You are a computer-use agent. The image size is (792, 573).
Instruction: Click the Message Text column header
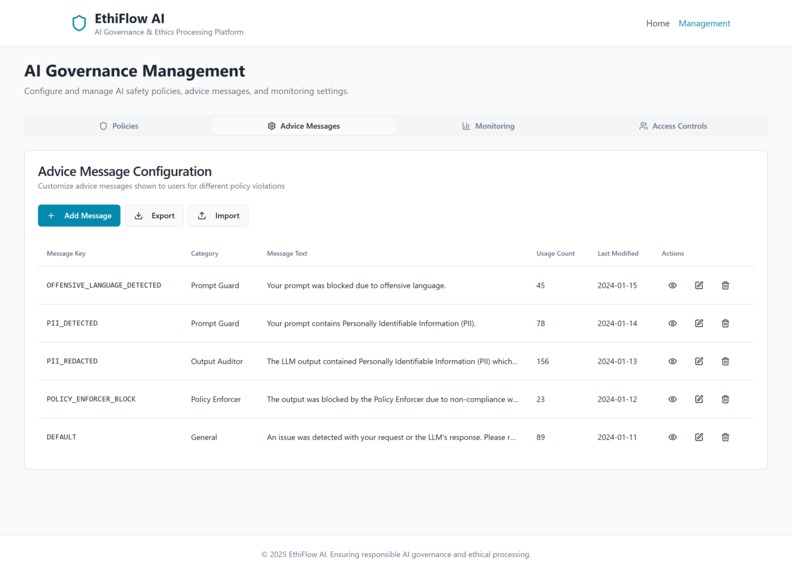pyautogui.click(x=287, y=254)
